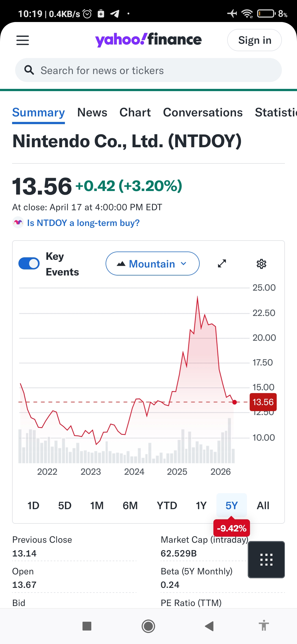Open the Chart tab
Image resolution: width=297 pixels, height=644 pixels.
(x=135, y=113)
